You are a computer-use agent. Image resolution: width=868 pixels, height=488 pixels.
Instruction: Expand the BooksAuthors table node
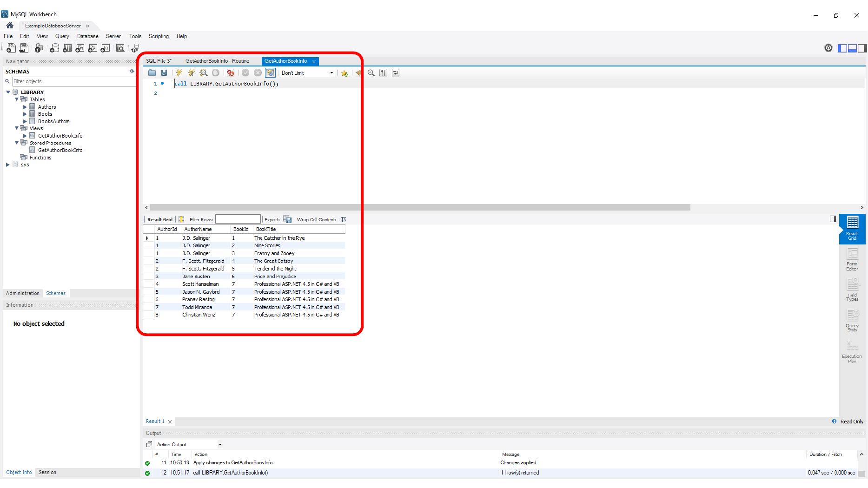click(25, 121)
